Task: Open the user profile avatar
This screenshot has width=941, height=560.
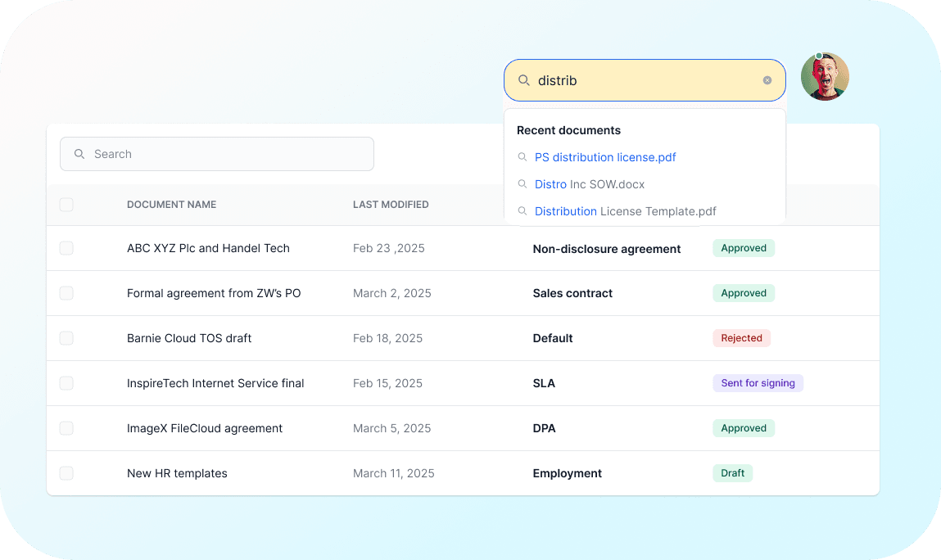Action: [825, 76]
